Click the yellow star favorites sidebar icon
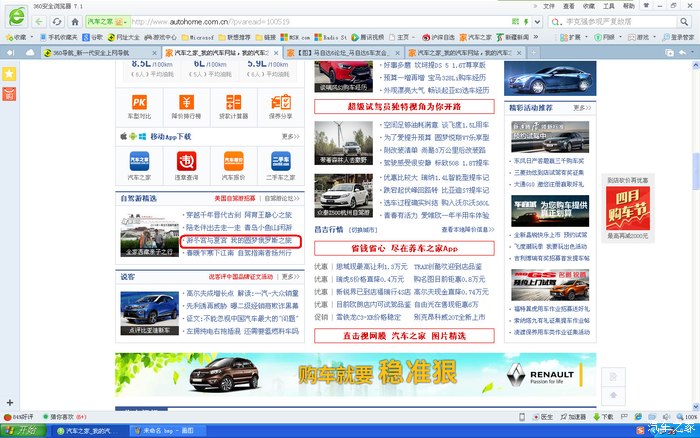 click(9, 74)
